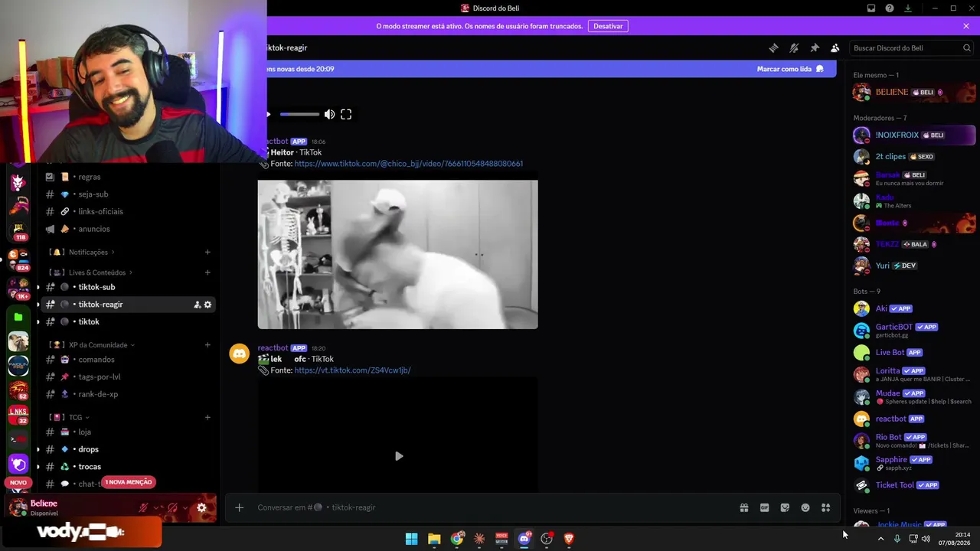Viewport: 980px width, 551px height.
Task: Show hidden system tray icons chevron
Action: click(880, 539)
